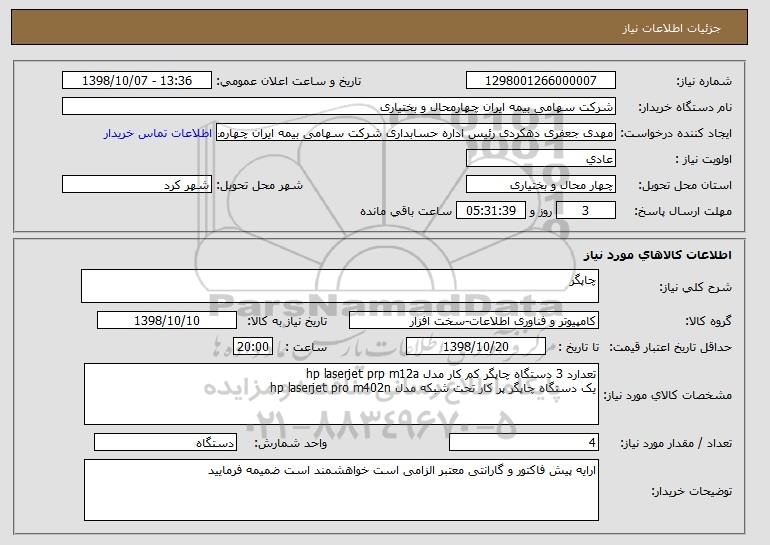Click the text ساعت باقی مانده
The image size is (770, 545).
click(406, 211)
